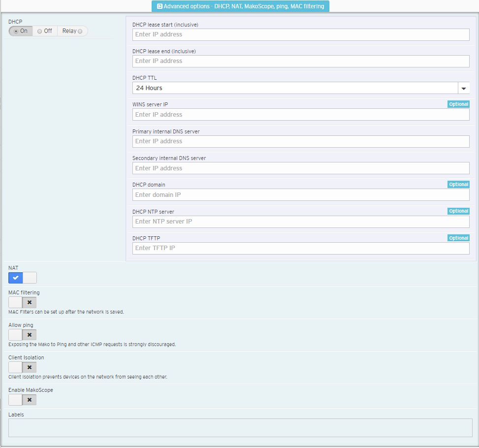This screenshot has width=479, height=448.
Task: Click the Optional badge next to DHCP domain
Action: [x=458, y=184]
